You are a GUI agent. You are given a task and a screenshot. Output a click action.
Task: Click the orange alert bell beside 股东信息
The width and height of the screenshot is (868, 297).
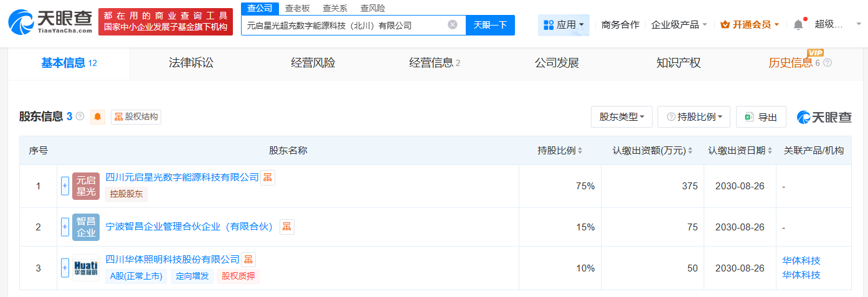point(98,116)
